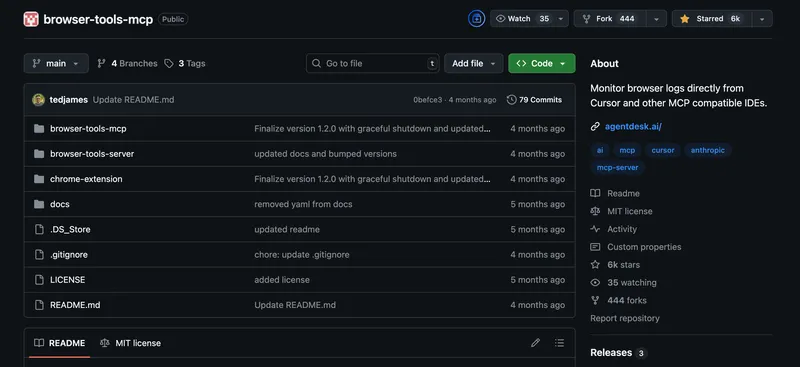Open the 3 Tags link
This screenshot has width=800, height=367.
[185, 63]
